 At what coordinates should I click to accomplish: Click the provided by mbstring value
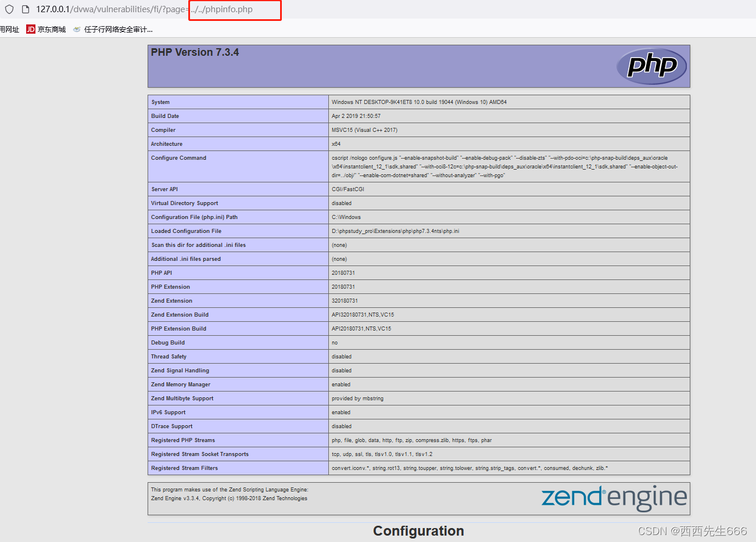coord(357,399)
